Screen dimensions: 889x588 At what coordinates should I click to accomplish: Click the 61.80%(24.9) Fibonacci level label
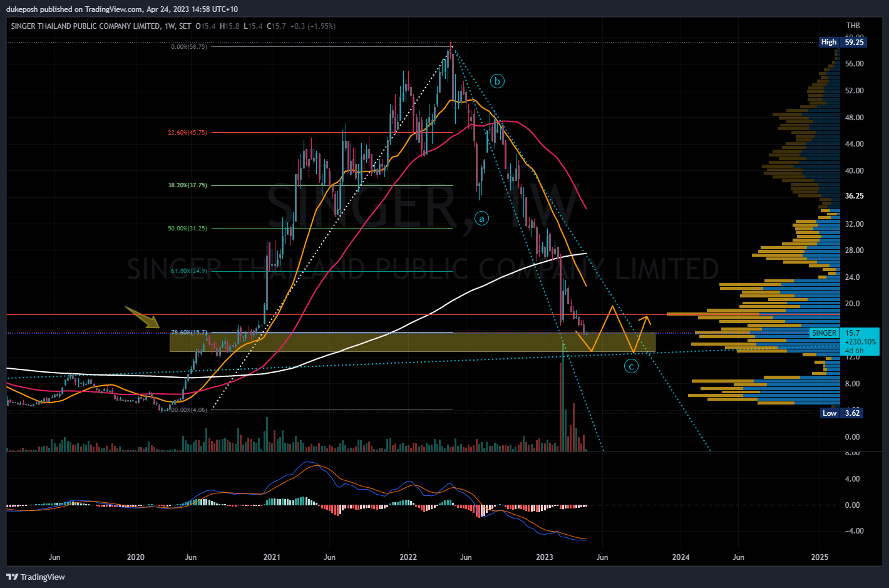click(188, 271)
